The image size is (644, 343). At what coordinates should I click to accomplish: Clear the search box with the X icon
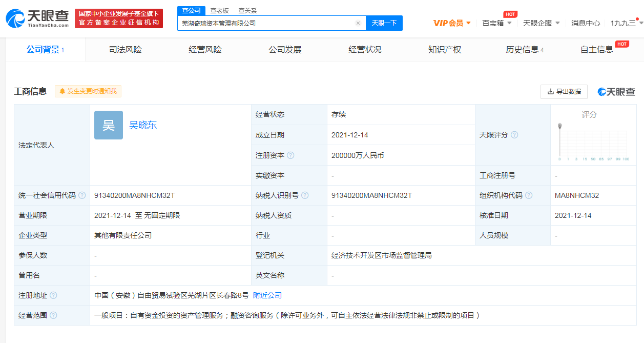(x=358, y=23)
